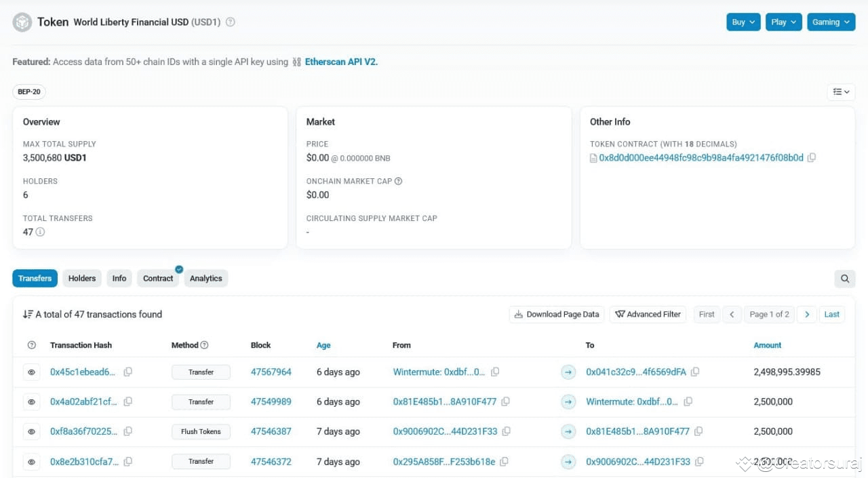This screenshot has height=478, width=868.
Task: Jump to the Last page
Action: coord(832,314)
